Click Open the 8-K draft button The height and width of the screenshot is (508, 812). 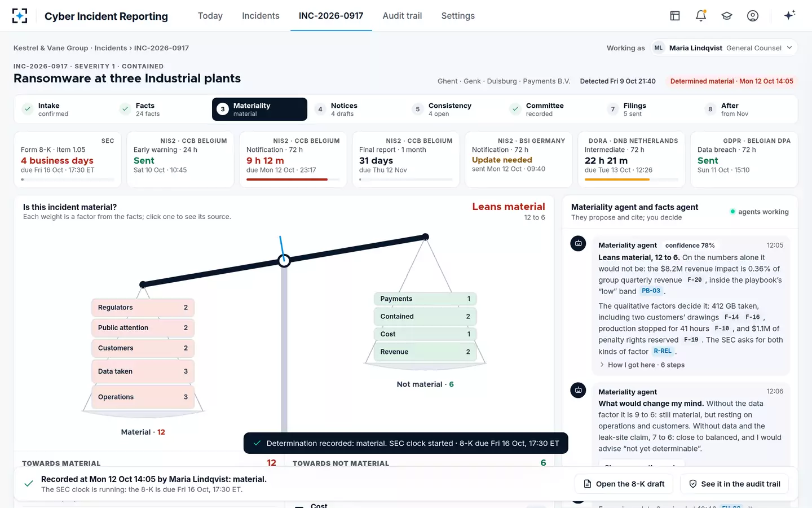[x=624, y=484]
